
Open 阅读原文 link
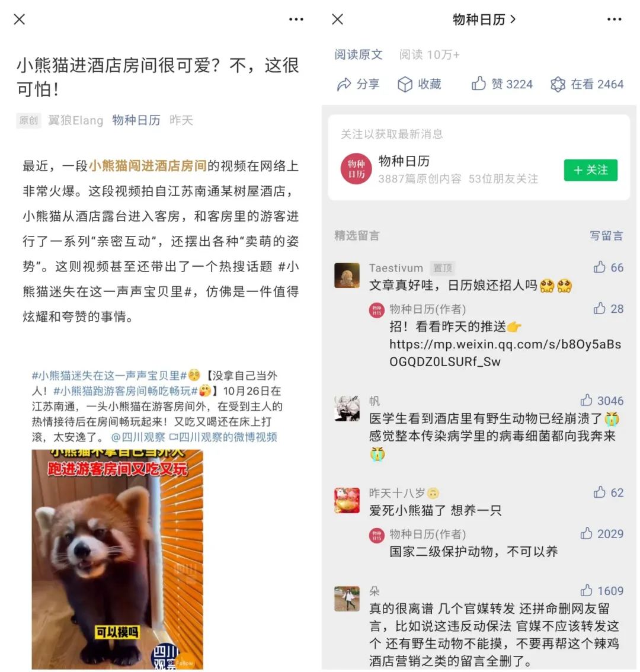(x=359, y=55)
